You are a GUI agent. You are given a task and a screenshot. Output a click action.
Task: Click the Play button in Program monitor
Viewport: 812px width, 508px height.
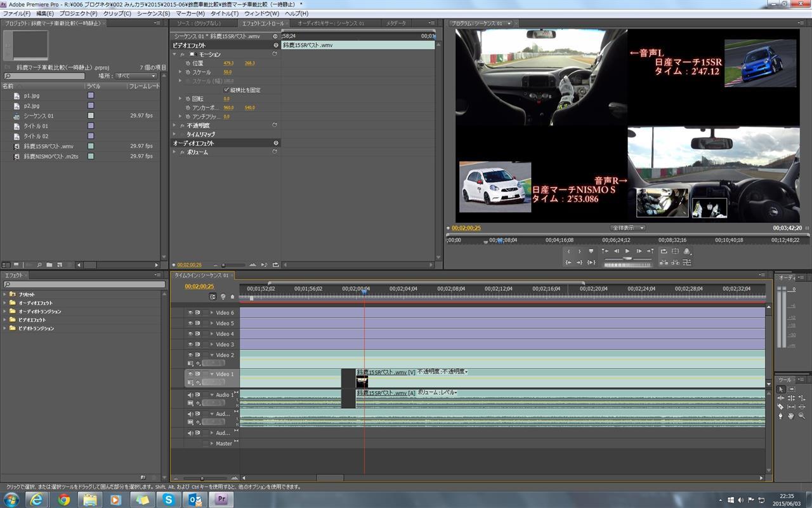(x=627, y=251)
